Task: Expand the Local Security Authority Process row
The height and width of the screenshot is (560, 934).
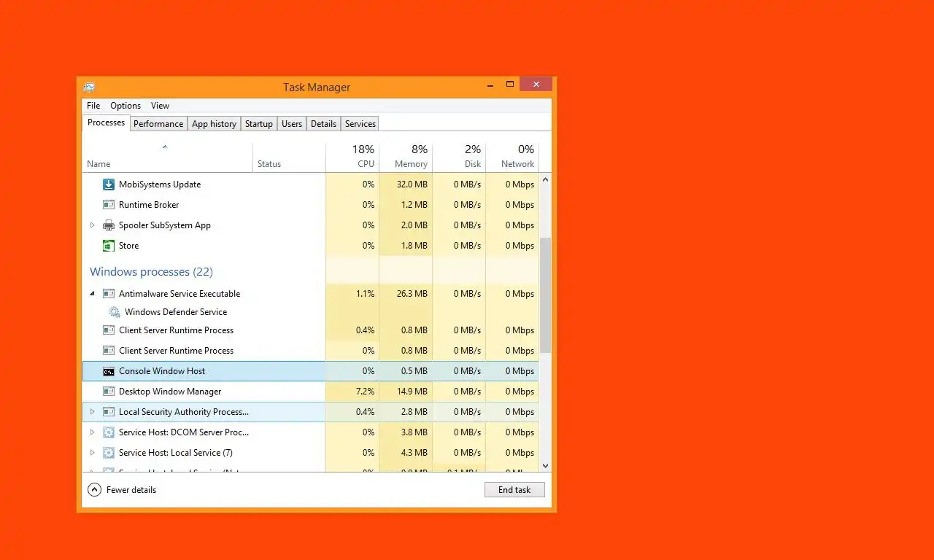Action: (x=92, y=412)
